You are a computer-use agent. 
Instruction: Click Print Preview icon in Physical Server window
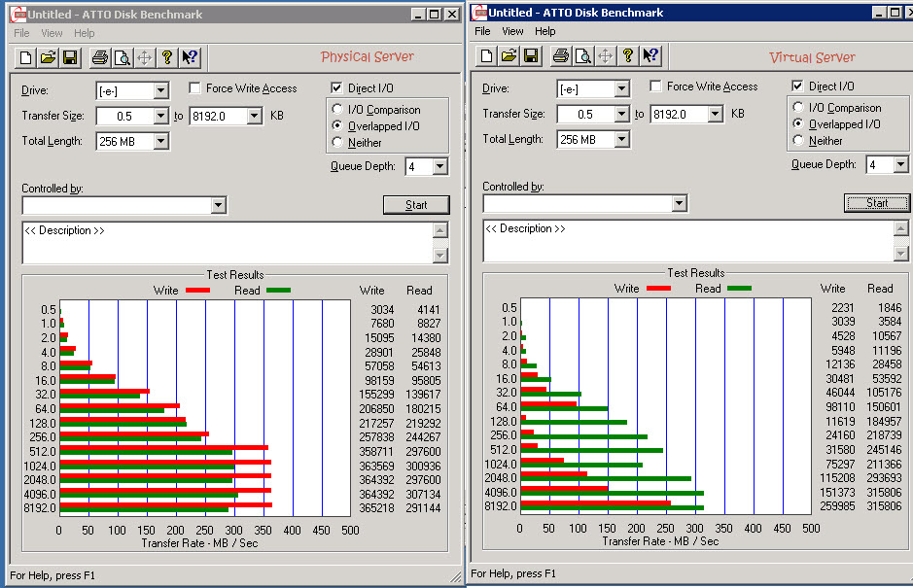pyautogui.click(x=123, y=57)
